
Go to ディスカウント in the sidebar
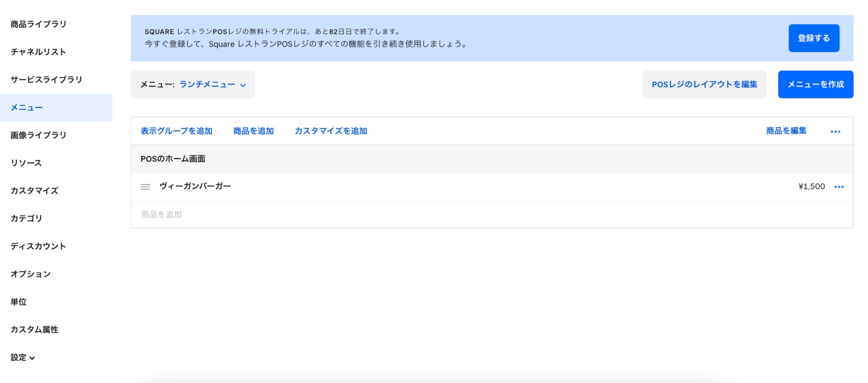[38, 246]
